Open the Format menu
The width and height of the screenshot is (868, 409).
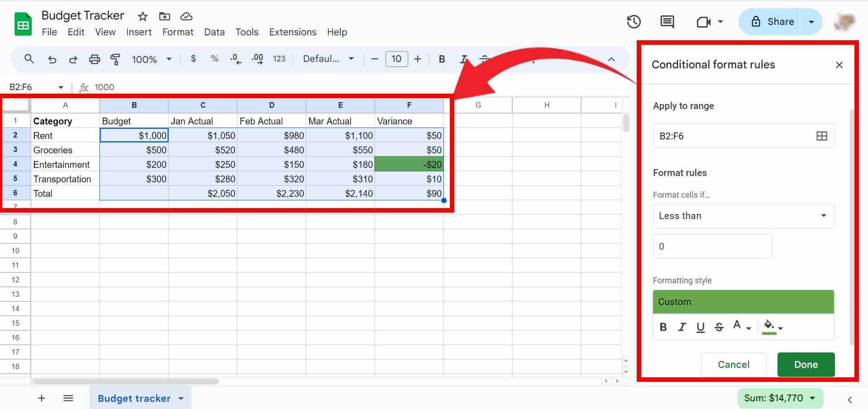click(177, 32)
